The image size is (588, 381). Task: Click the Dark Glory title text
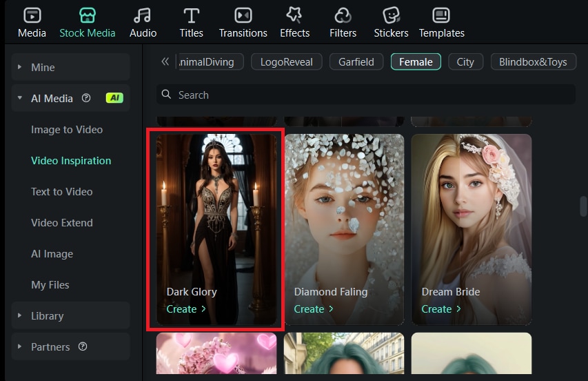192,292
